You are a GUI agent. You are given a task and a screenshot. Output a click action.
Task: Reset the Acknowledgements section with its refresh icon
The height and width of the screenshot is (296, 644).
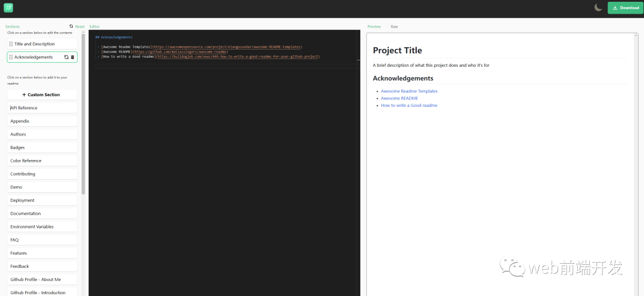[66, 57]
